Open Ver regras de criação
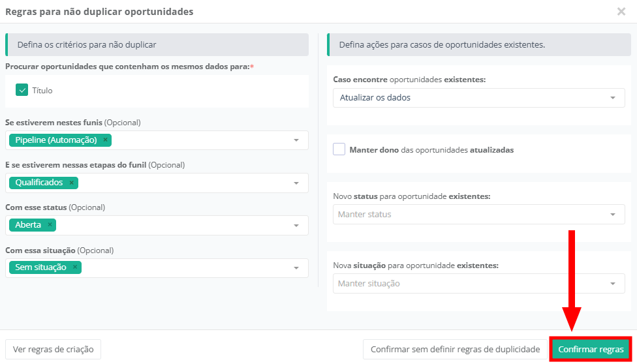 53,349
